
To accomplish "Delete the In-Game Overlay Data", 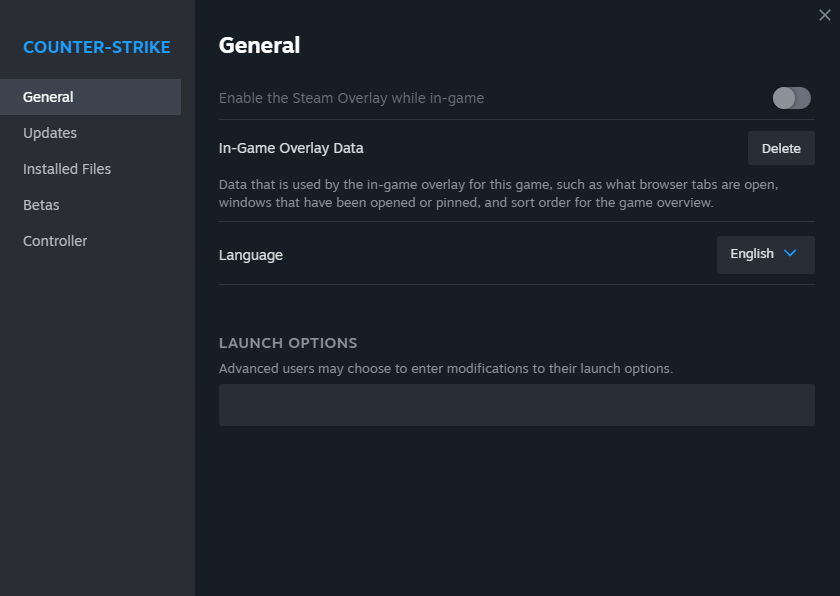I will [x=781, y=148].
